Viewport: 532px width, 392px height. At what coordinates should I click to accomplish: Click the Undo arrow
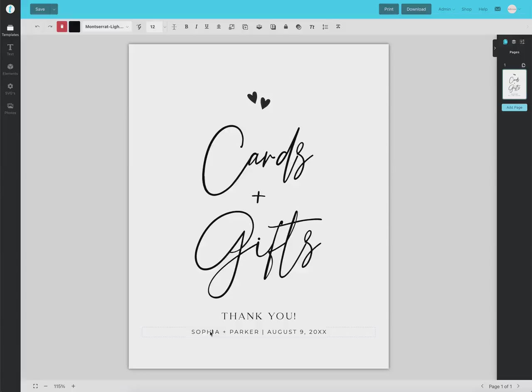(37, 27)
